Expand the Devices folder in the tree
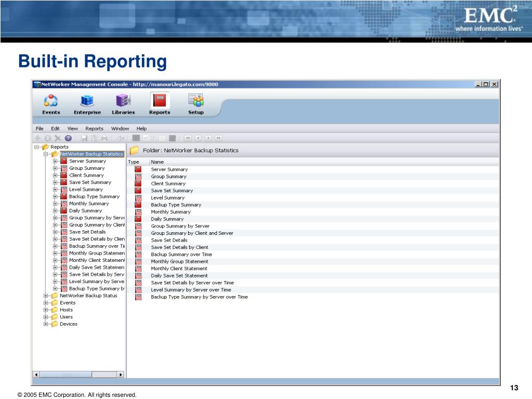 (x=46, y=324)
